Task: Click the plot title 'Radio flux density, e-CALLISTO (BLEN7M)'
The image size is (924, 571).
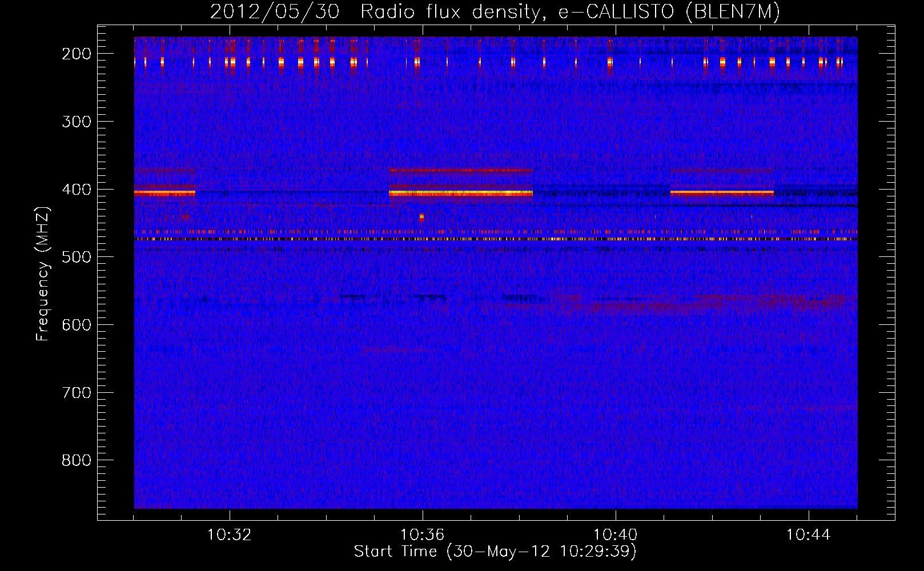Action: [x=570, y=11]
